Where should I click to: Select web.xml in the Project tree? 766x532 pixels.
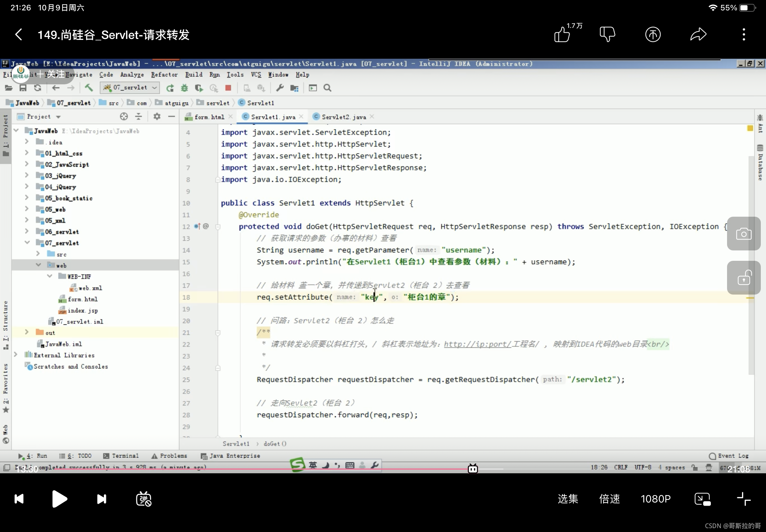tap(90, 288)
